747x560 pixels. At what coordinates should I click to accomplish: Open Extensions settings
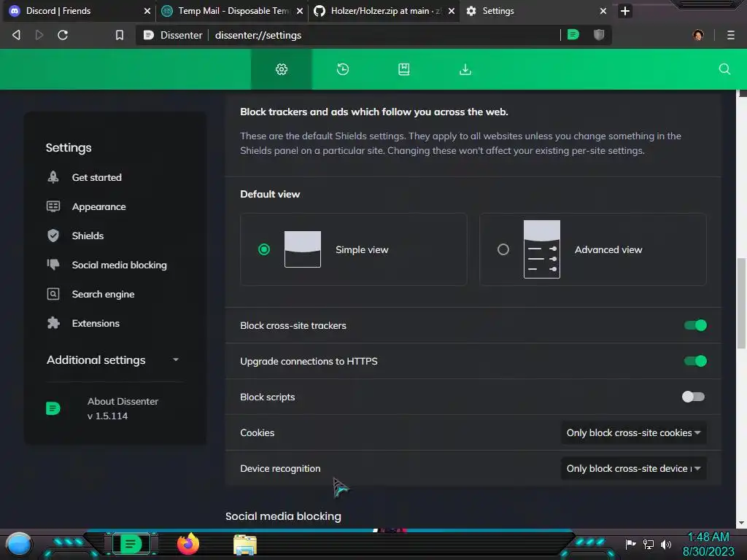click(x=96, y=323)
